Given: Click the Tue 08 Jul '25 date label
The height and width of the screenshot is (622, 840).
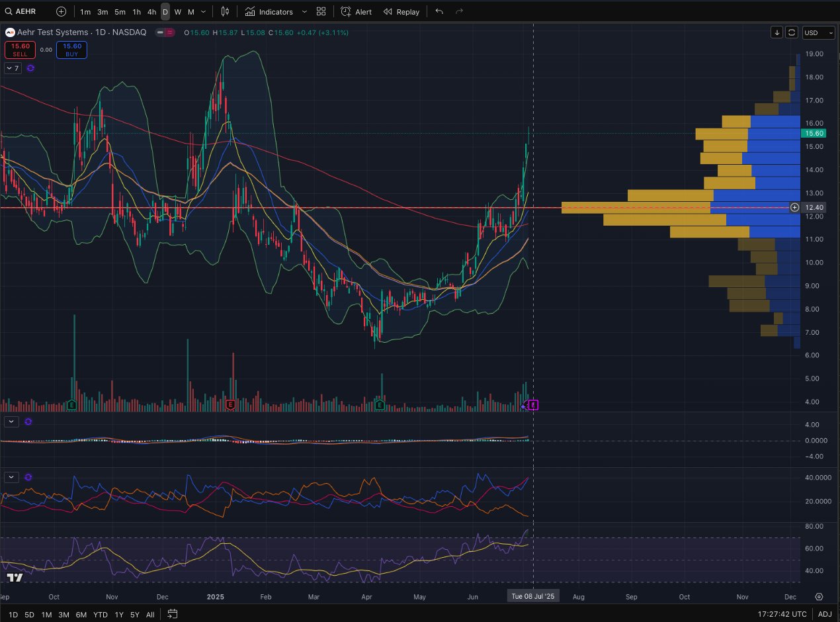Looking at the screenshot, I should click(534, 596).
